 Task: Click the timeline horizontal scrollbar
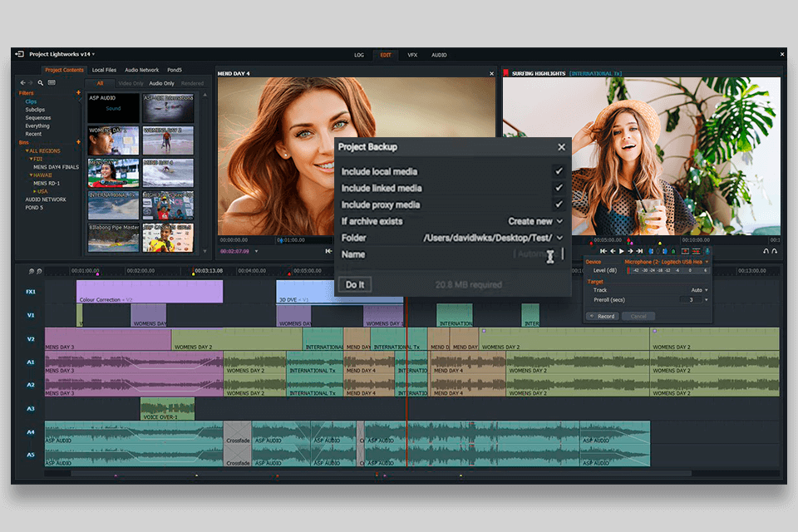pos(381,474)
